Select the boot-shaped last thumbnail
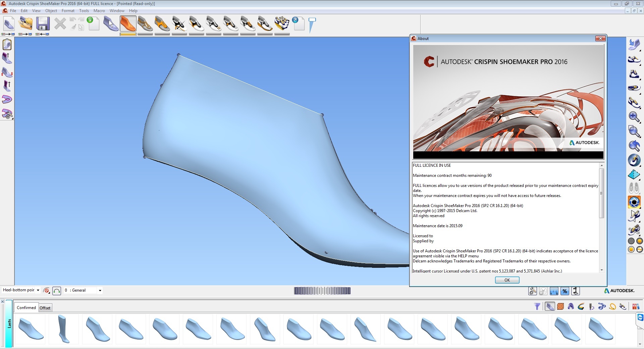644x349 pixels. 63,329
